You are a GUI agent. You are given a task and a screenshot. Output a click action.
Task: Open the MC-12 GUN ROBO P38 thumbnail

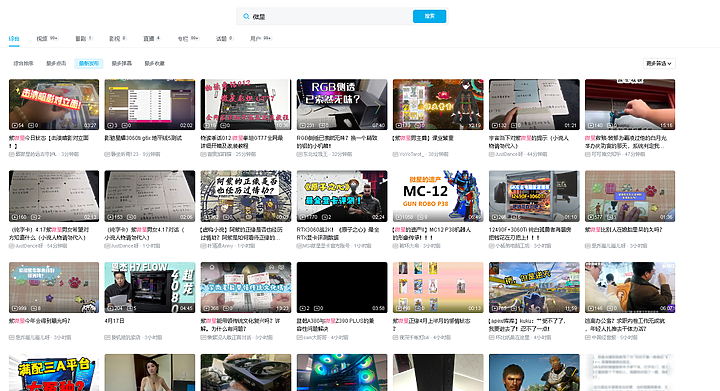[x=438, y=196]
